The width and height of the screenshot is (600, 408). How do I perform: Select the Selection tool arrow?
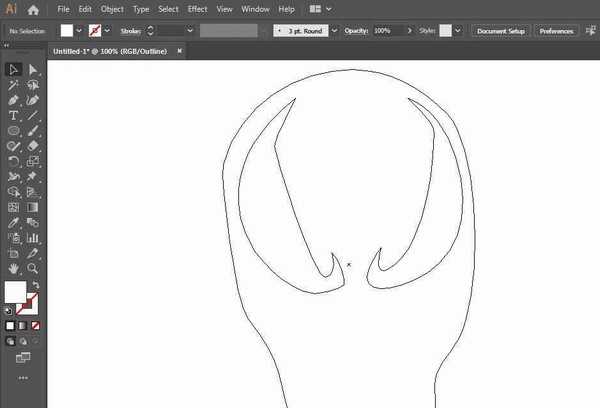pyautogui.click(x=14, y=70)
